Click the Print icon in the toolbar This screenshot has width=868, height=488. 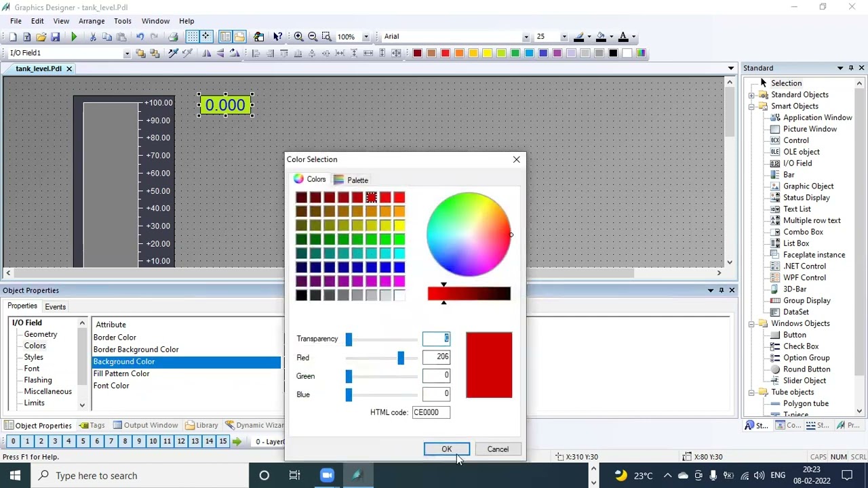[173, 37]
